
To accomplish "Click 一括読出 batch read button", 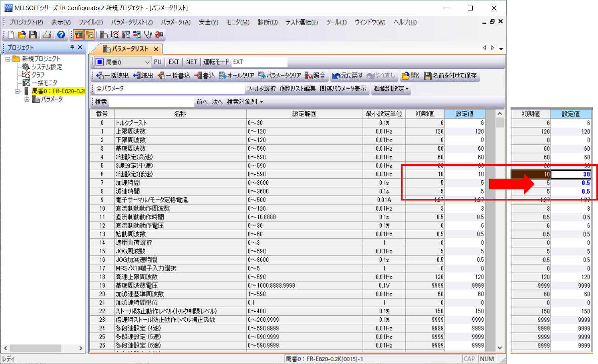I will (x=113, y=75).
